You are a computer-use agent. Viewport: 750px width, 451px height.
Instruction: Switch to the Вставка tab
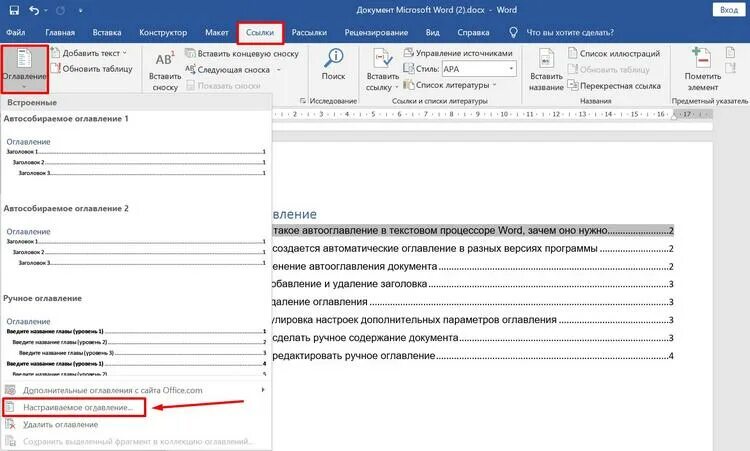[107, 33]
